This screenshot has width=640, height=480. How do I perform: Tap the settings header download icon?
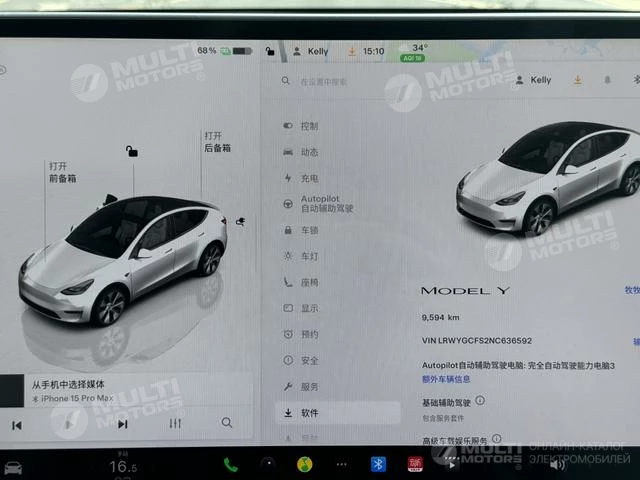(578, 80)
